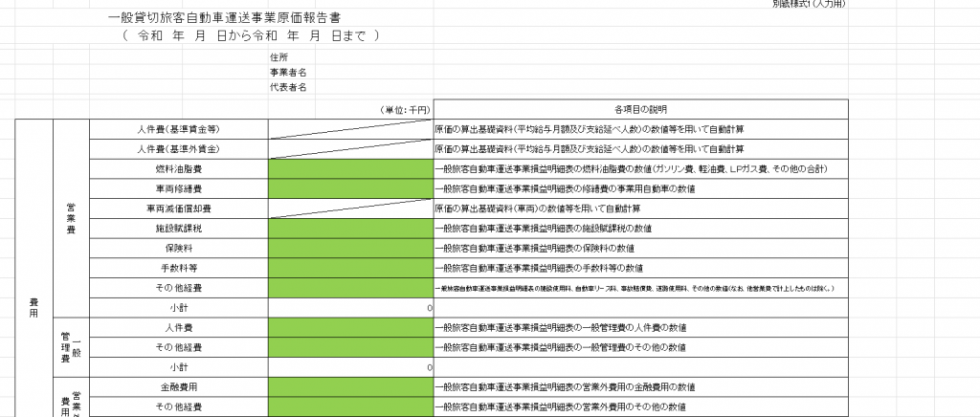The width and height of the screenshot is (980, 417).
Task: Click the green 人件費 input cell under 一般管理費
Action: [x=350, y=328]
